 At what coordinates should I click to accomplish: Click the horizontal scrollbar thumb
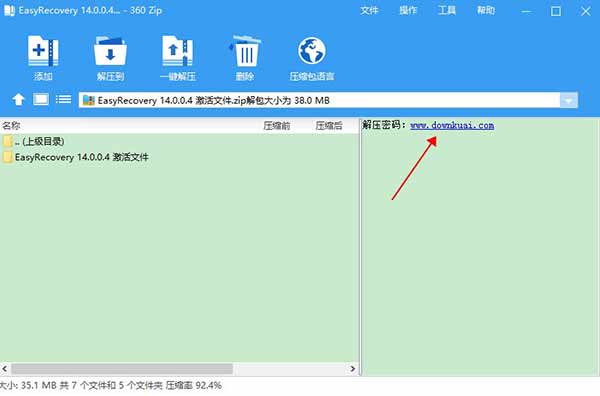point(122,369)
